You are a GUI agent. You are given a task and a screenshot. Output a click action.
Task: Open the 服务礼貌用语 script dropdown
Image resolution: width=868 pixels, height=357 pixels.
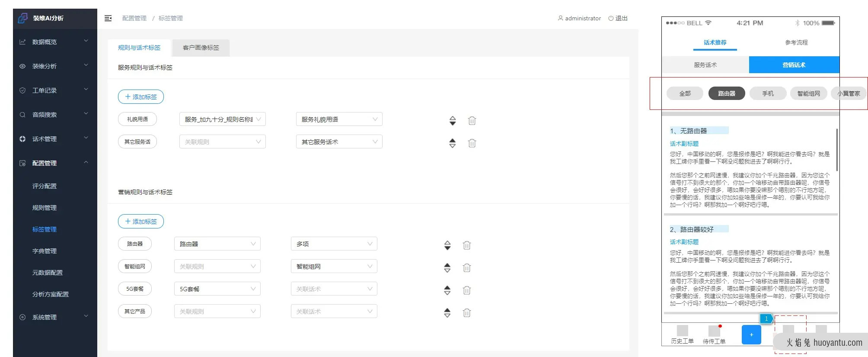point(339,119)
